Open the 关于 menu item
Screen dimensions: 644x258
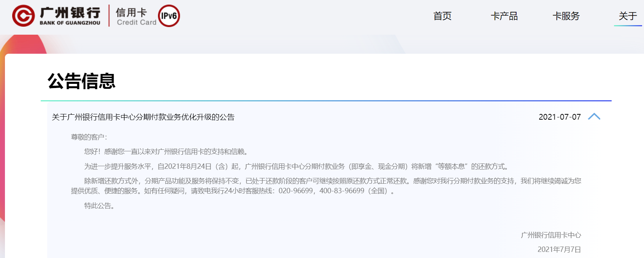coord(628,16)
